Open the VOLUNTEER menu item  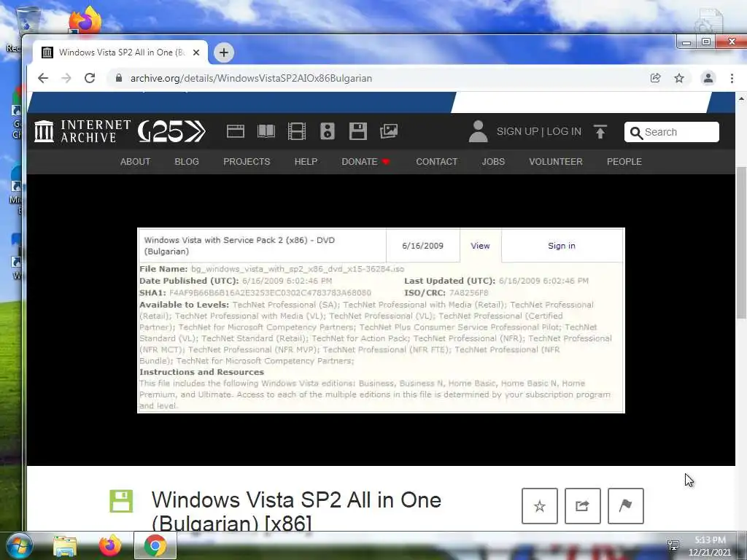(x=555, y=161)
